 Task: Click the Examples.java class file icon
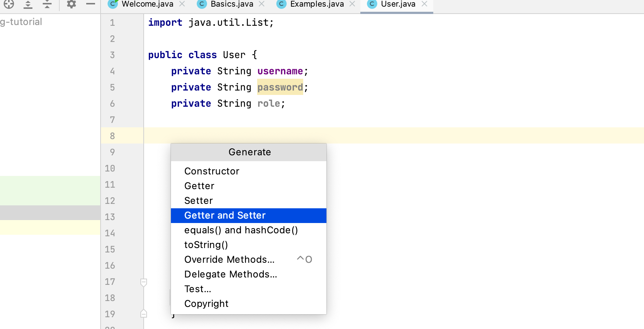pyautogui.click(x=281, y=4)
